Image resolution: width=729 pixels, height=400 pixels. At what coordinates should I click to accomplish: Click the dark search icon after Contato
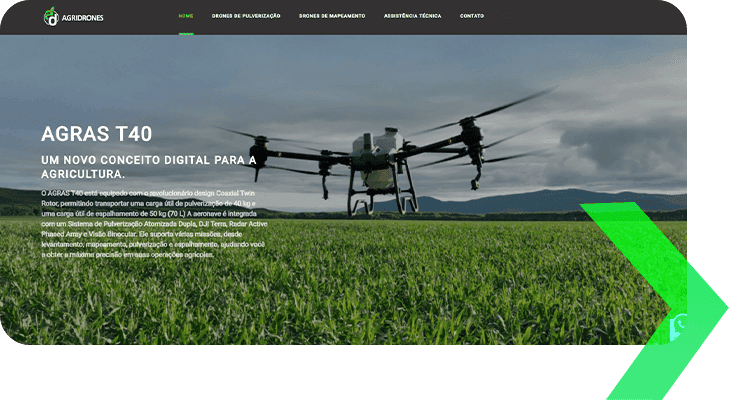506,16
